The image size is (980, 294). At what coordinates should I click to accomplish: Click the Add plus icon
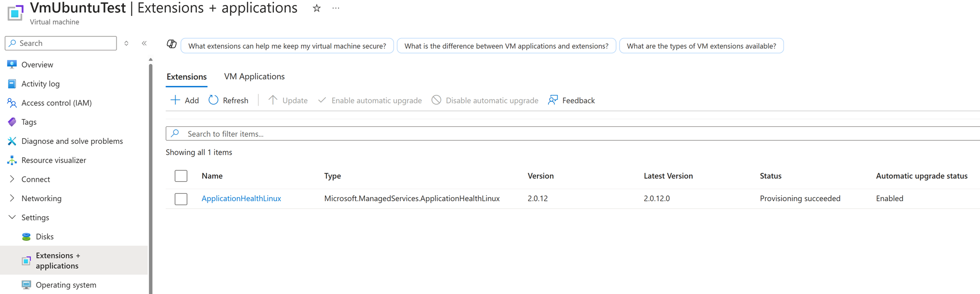click(x=175, y=100)
